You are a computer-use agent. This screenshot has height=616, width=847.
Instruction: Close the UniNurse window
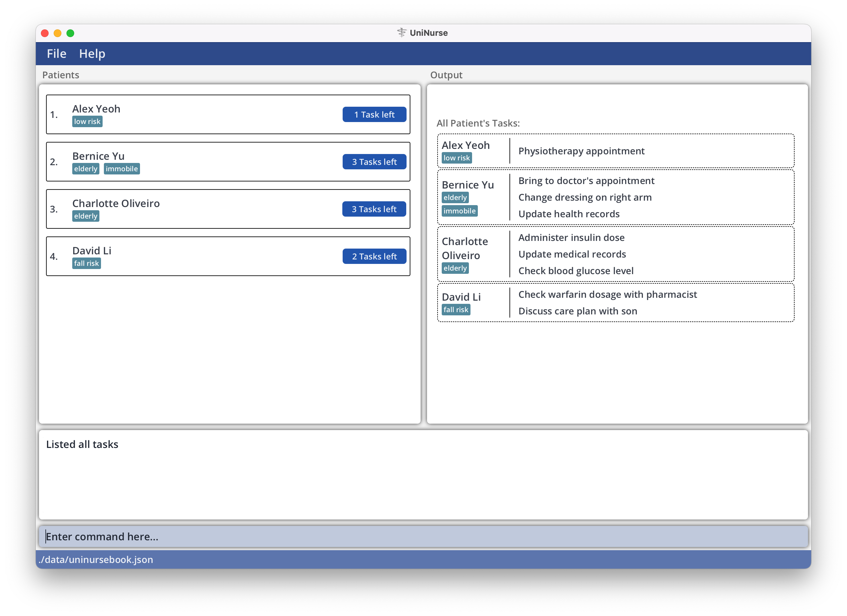(45, 33)
